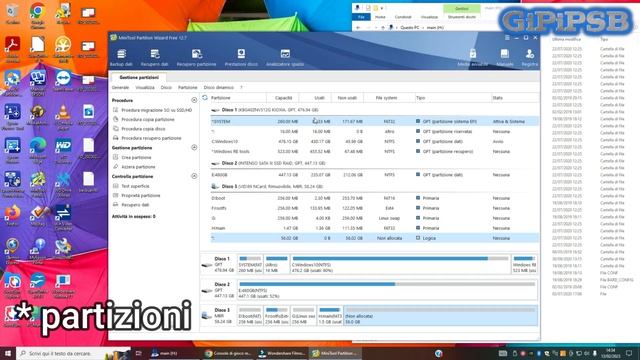Select the H:main block in the Disco 3 map
This screenshot has width=640, height=360.
point(330,316)
